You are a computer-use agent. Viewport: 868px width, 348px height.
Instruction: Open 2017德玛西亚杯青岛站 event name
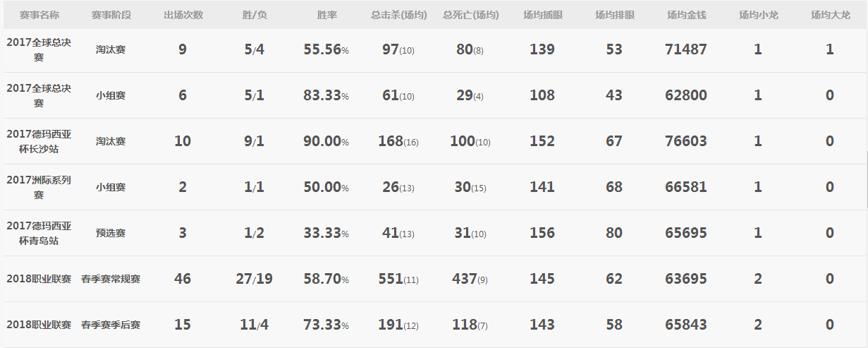tap(39, 233)
